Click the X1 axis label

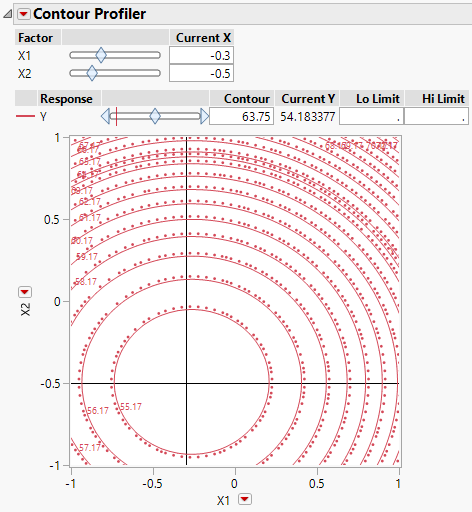coord(223,500)
